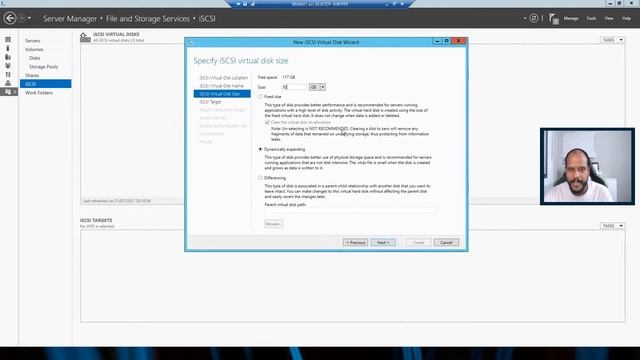The image size is (640, 360).
Task: Select Volumes in the side navigation
Action: [x=34, y=49]
